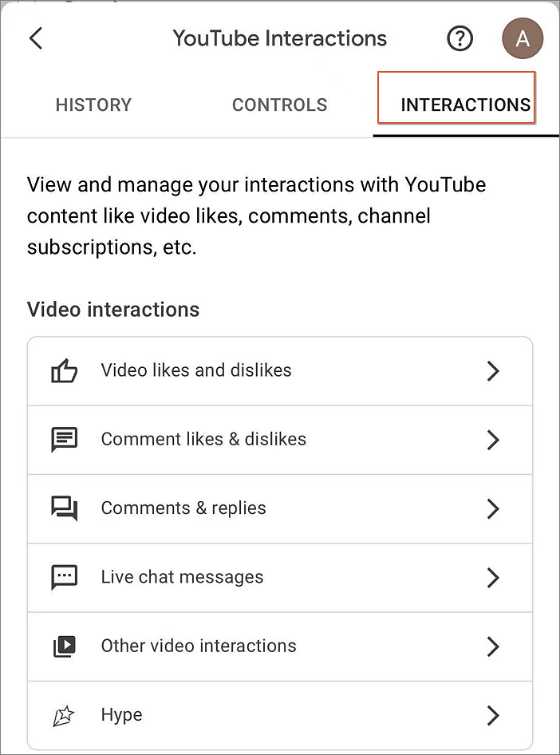
Task: Switch to the Controls tab
Action: click(x=279, y=105)
